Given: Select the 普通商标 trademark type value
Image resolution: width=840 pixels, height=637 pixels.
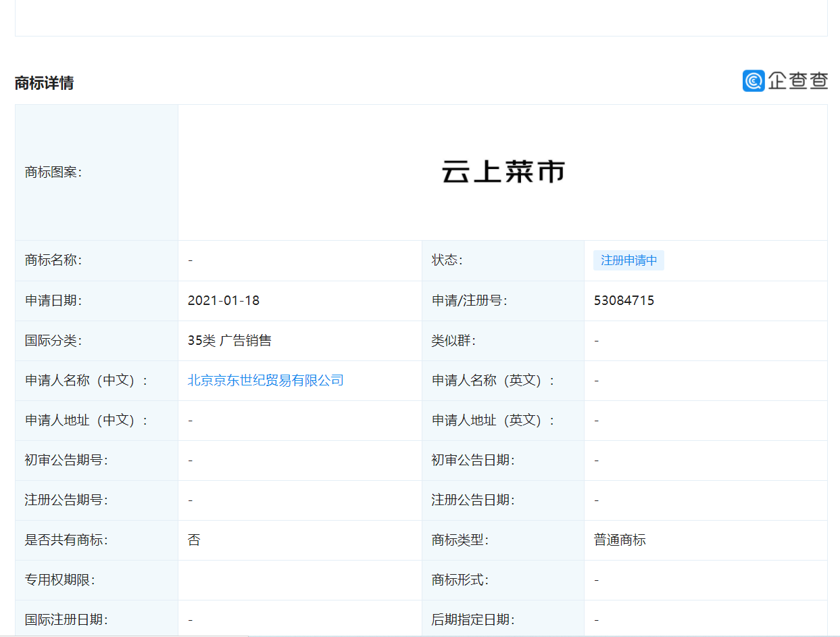Looking at the screenshot, I should point(620,540).
